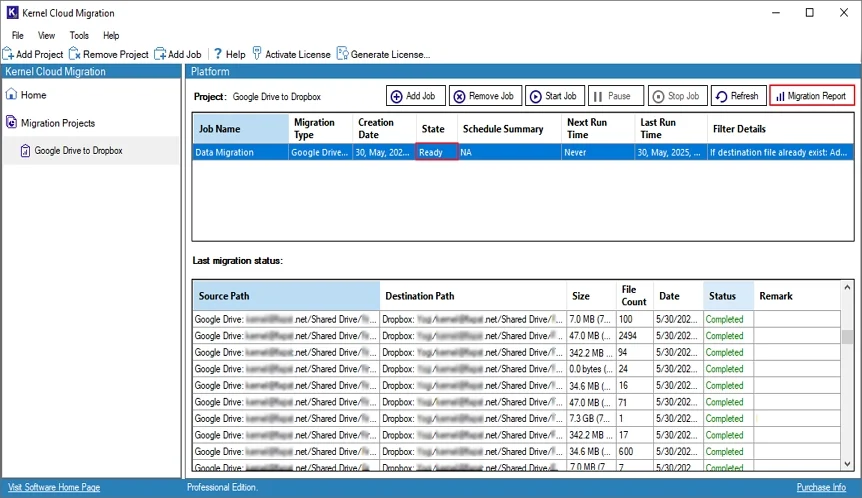Select the Data Migration job row

point(523,152)
